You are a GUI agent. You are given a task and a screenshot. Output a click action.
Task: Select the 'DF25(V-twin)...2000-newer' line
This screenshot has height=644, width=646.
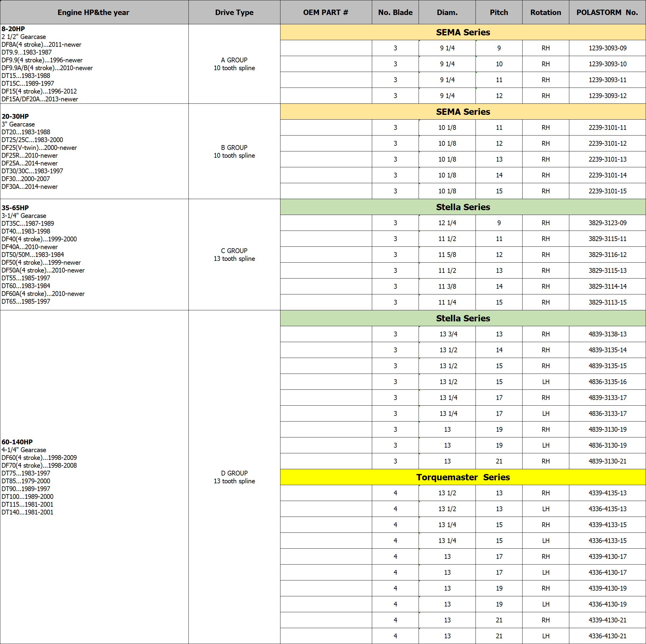[x=39, y=148]
